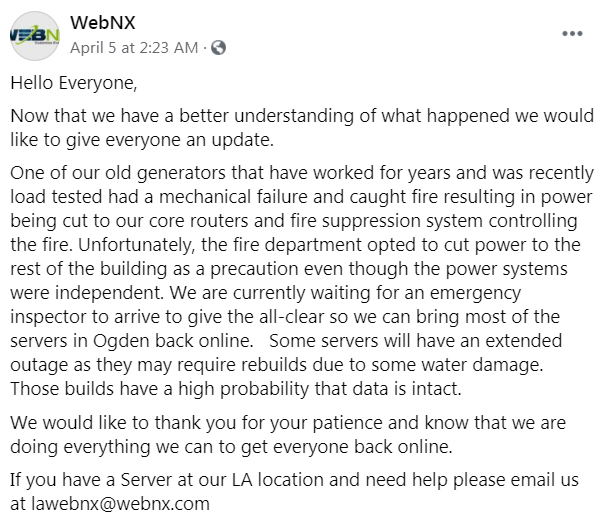Click the sentence starting 'Those builds have'

point(236,389)
